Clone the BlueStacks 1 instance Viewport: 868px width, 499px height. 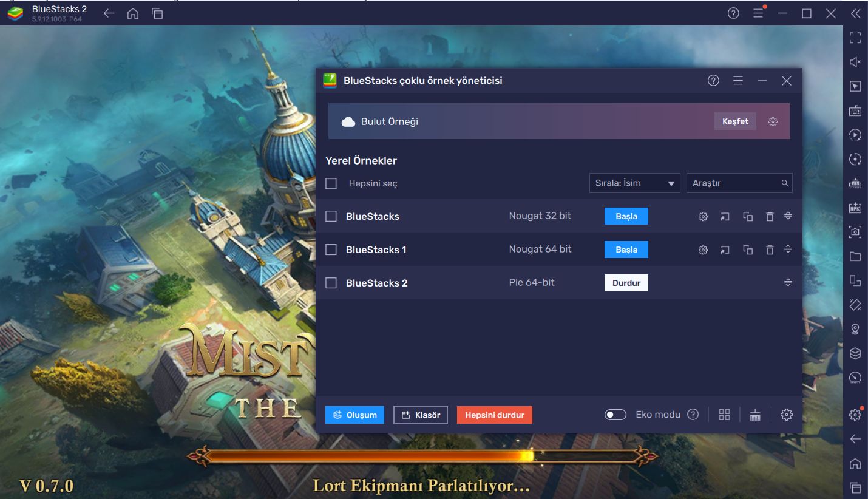click(x=748, y=249)
